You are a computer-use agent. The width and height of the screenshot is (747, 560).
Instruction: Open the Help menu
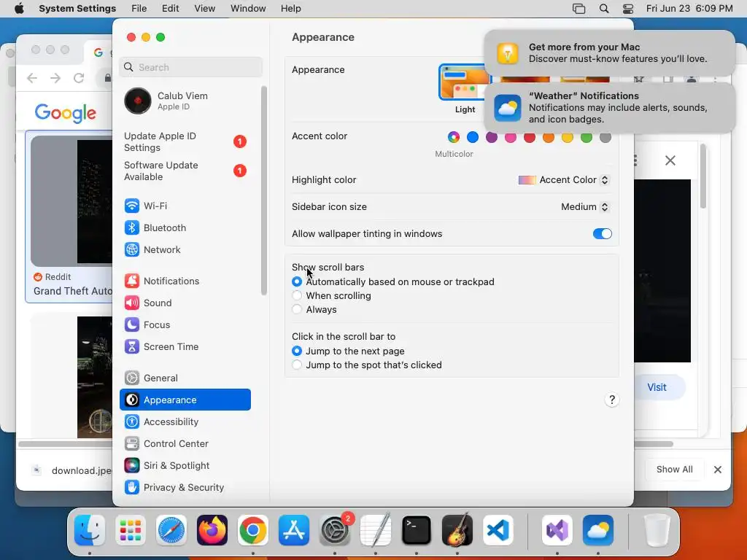(290, 9)
